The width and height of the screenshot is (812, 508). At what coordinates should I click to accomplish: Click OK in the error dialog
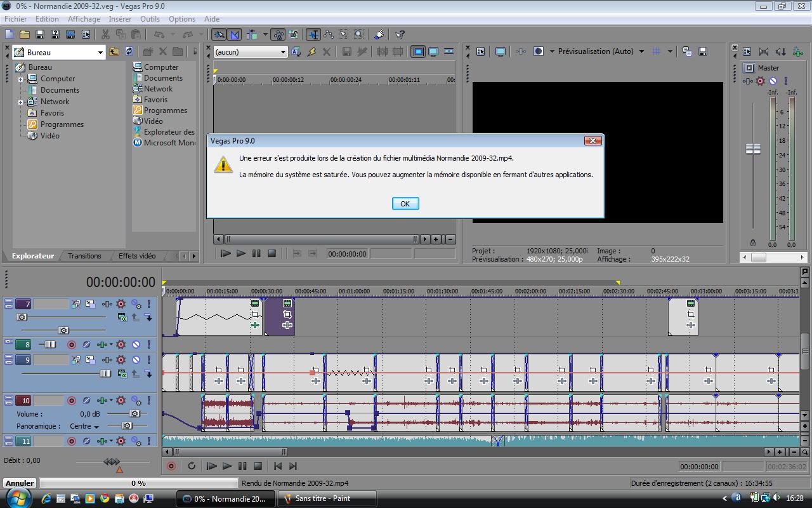(x=405, y=204)
